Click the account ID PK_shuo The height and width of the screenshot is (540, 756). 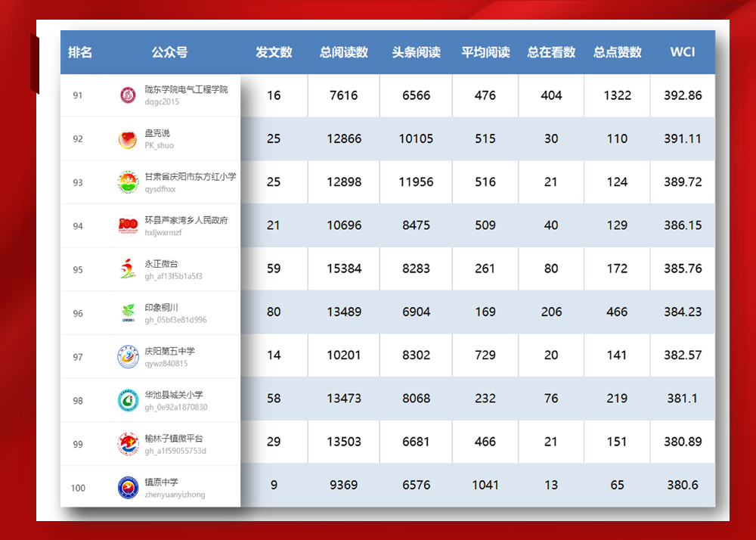159,145
